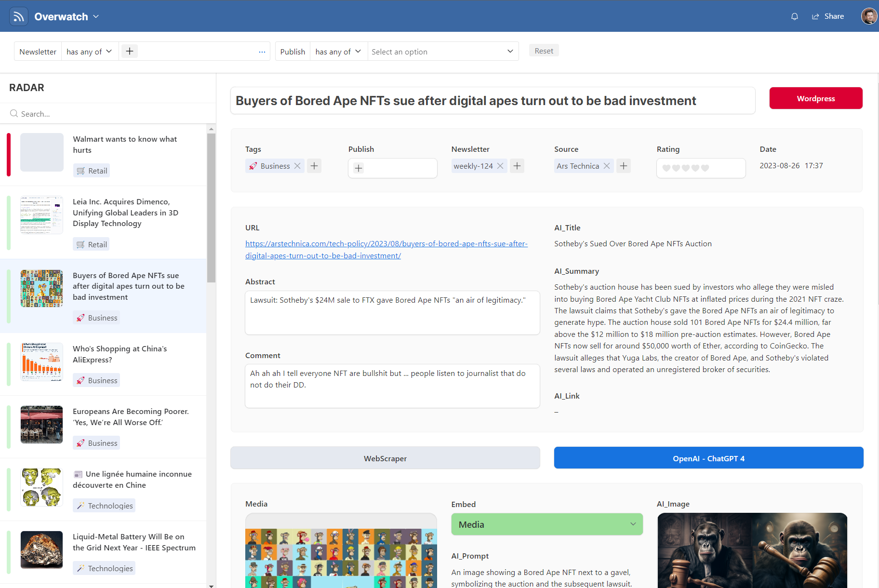Open the 'Who's Shopping at China's AliExpress' item
The height and width of the screenshot is (588, 879).
(120, 354)
